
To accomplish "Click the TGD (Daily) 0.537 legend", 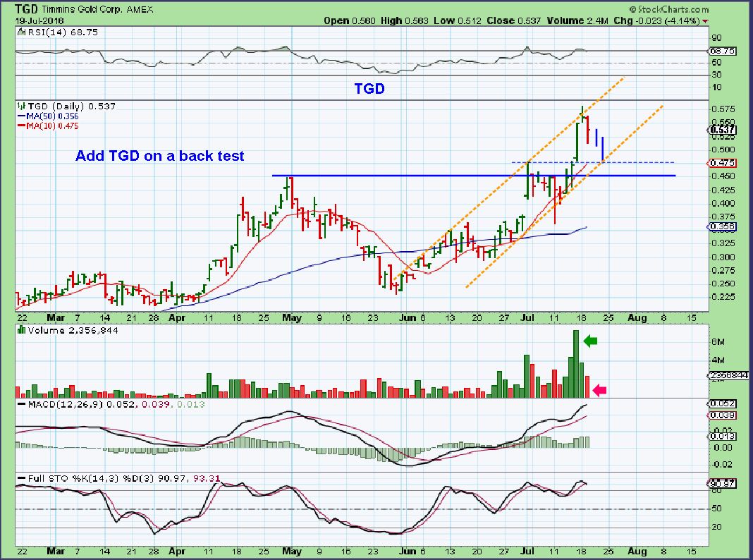I will 71,106.
